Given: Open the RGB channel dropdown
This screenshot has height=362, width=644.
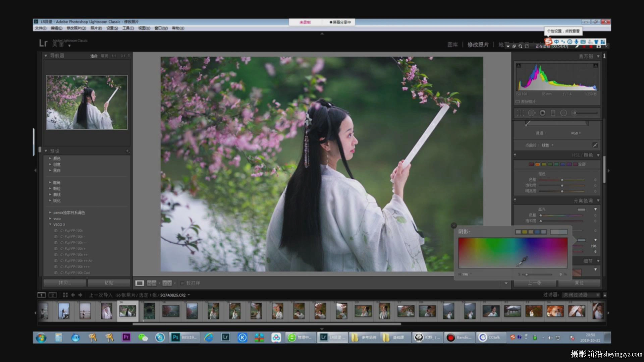Looking at the screenshot, I should [x=576, y=133].
